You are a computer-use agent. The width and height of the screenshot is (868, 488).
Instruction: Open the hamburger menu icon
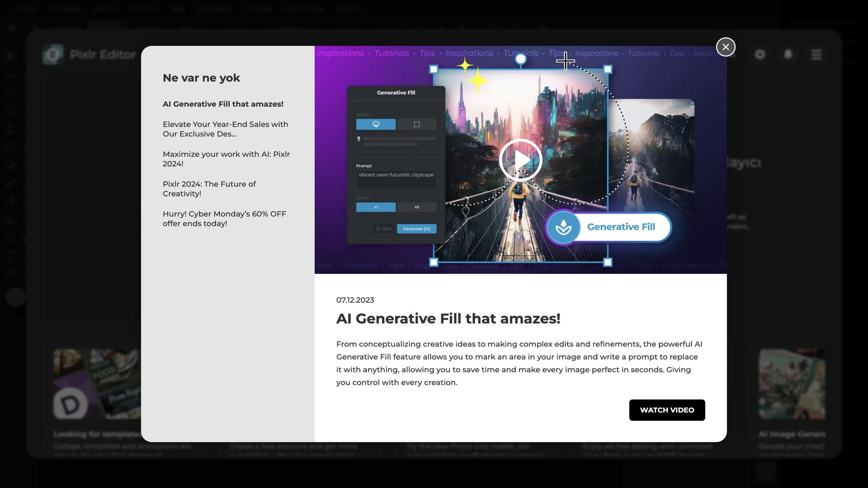tap(816, 55)
